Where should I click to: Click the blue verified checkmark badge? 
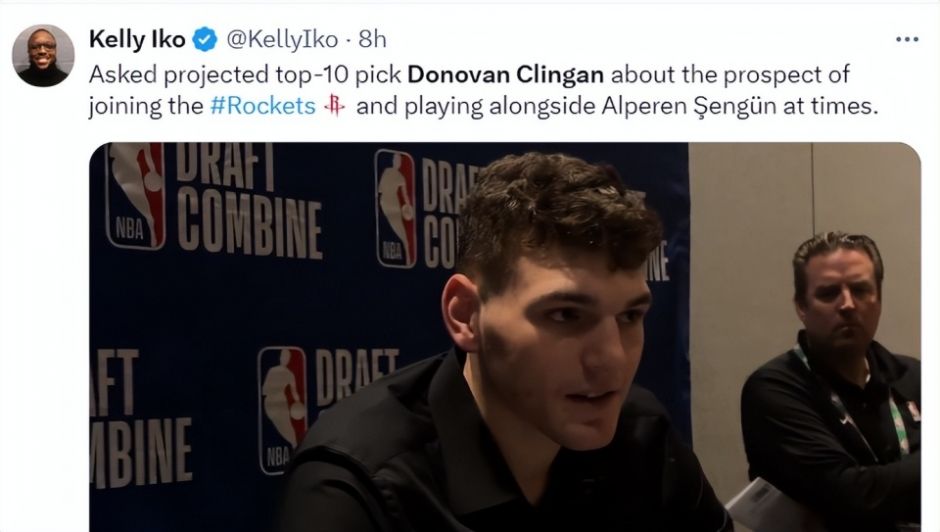point(204,40)
